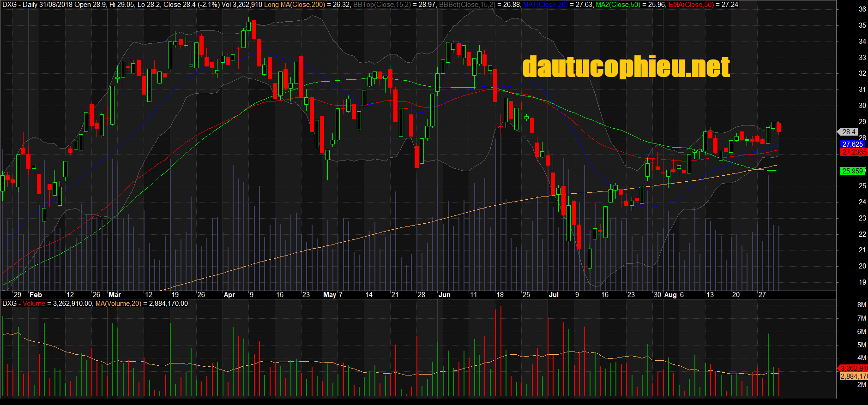Click the blue MA1(Close,20) legend label
The image size is (868, 405).
click(546, 5)
